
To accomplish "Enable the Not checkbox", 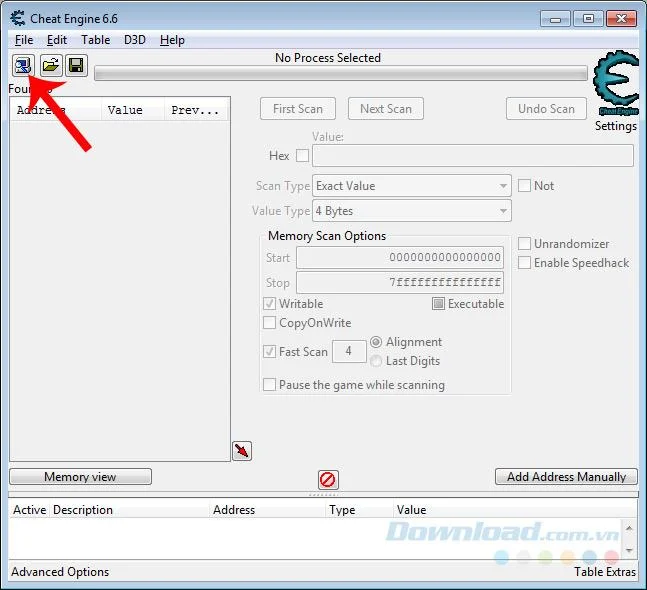I will pyautogui.click(x=524, y=186).
